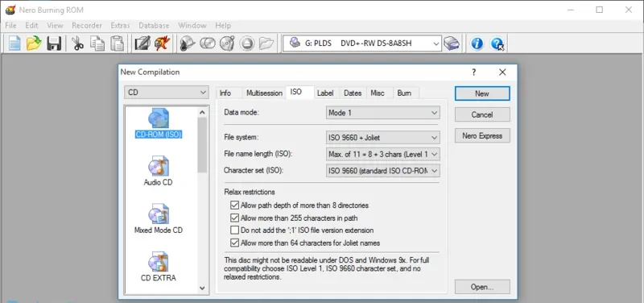Screen dimensions: 644x303
Task: Select the CD-ROM (ISO) compilation type
Action: click(159, 123)
